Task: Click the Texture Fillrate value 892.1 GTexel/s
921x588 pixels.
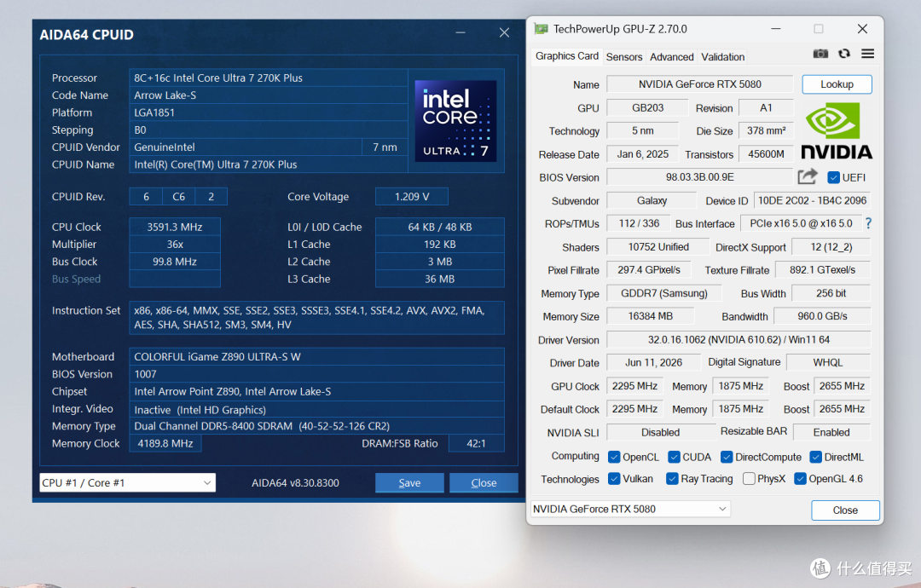Action: (x=822, y=269)
